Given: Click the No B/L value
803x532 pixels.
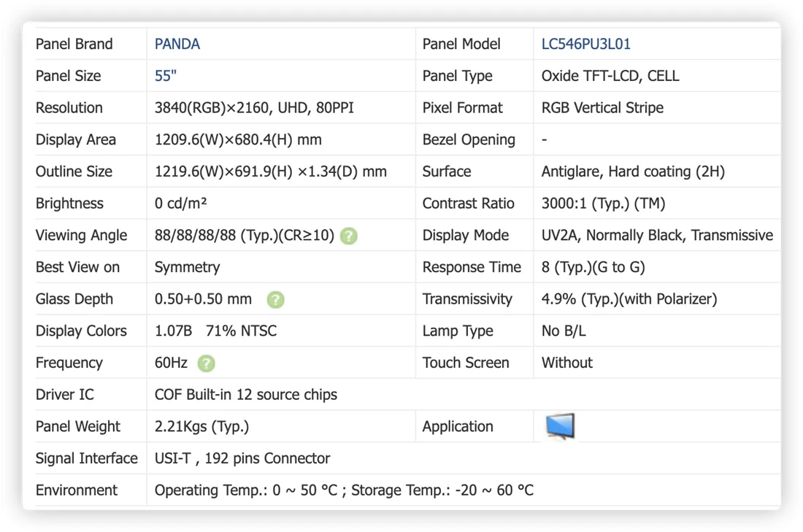Looking at the screenshot, I should [564, 331].
